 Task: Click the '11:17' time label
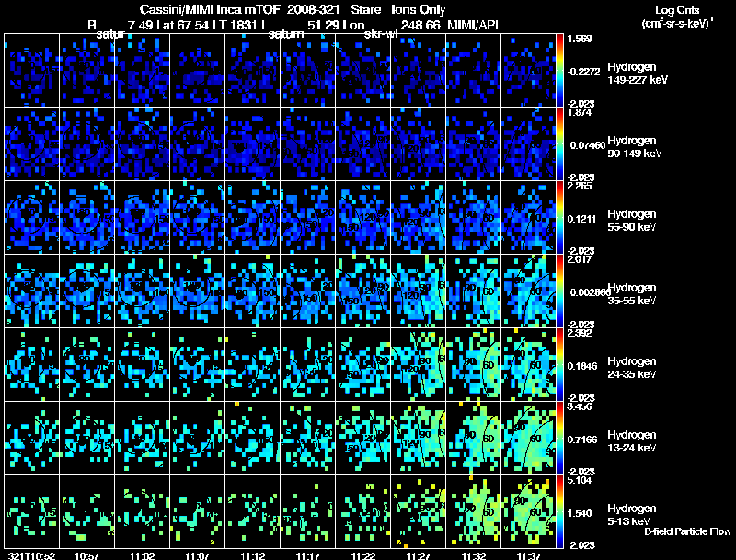click(x=308, y=555)
